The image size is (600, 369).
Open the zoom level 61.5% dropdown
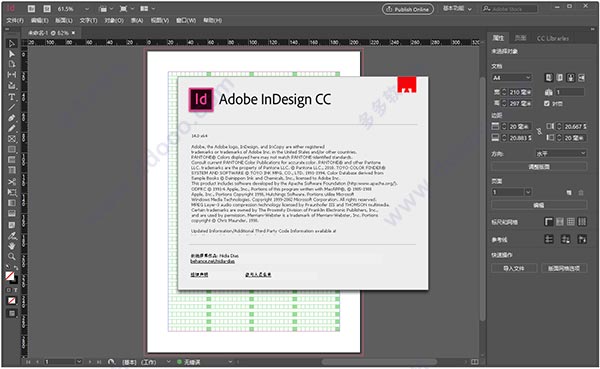(87, 9)
